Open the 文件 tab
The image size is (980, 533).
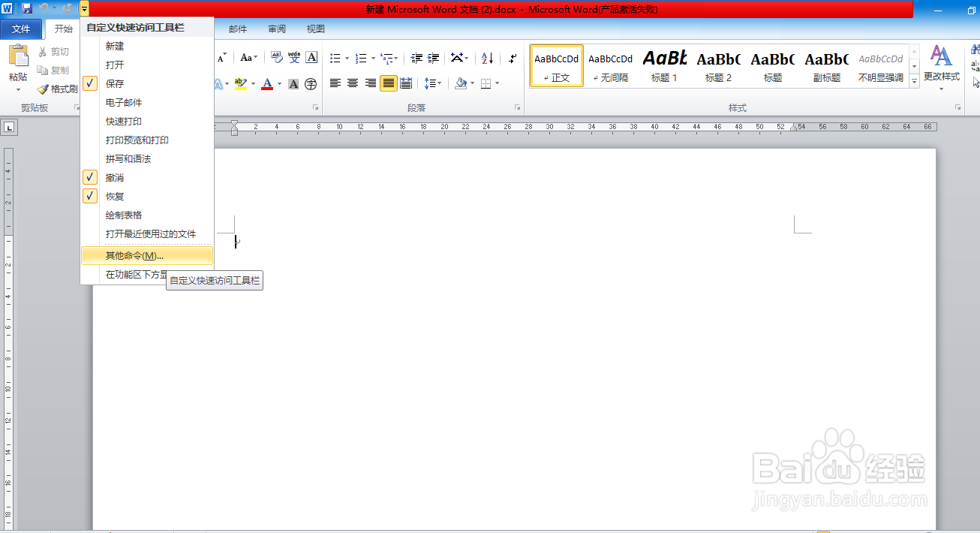click(x=21, y=29)
